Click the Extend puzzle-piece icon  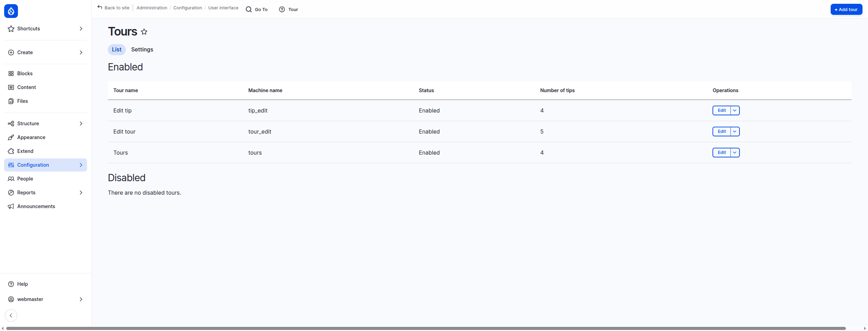[x=11, y=151]
